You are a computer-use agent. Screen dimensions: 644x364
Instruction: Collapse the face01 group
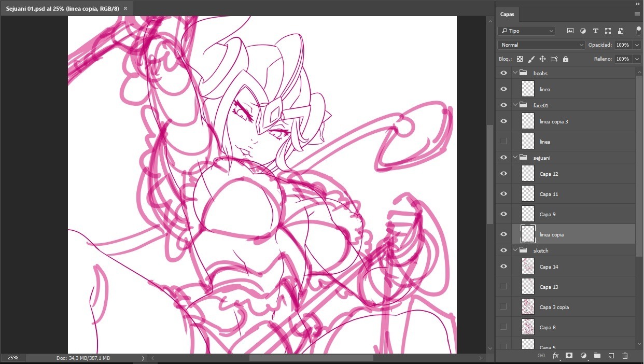[x=515, y=105]
